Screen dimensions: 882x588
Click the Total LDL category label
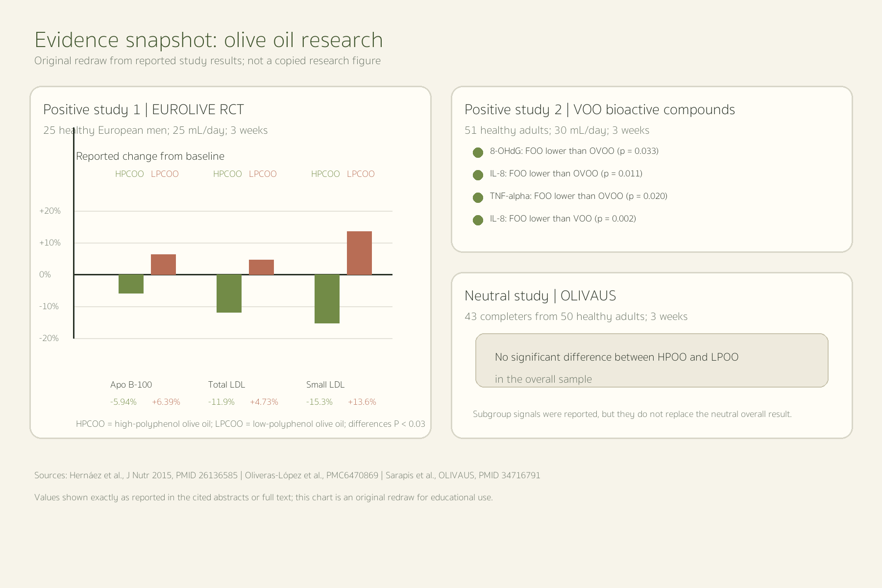[x=226, y=385]
